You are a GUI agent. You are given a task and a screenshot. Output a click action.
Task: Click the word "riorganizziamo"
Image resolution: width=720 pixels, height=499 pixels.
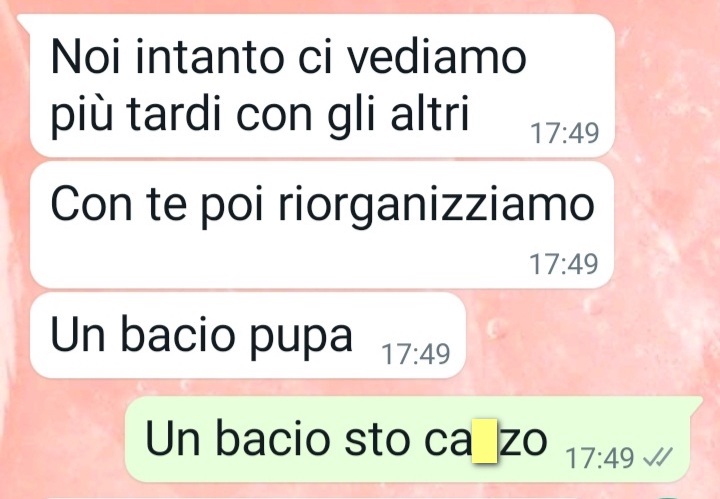pyautogui.click(x=437, y=205)
